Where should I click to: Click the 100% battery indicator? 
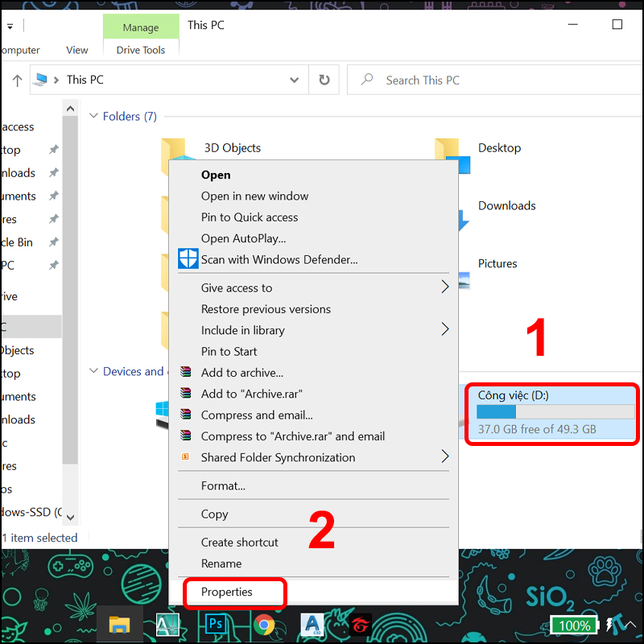click(574, 625)
